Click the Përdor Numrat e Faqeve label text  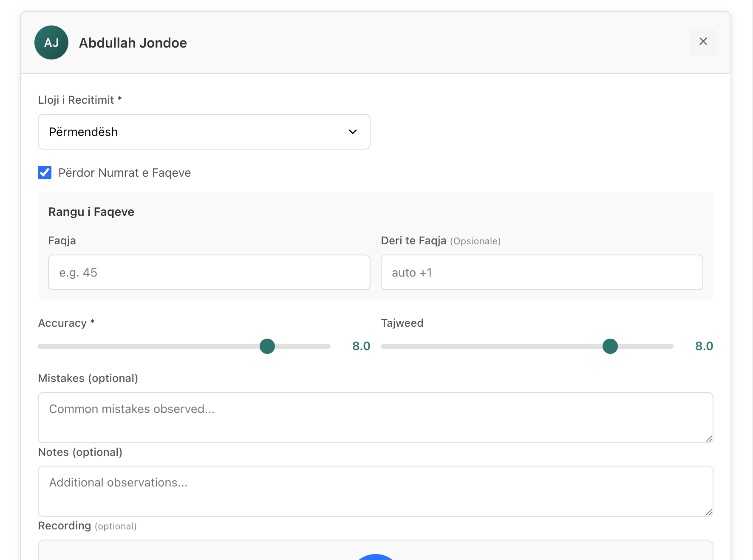click(125, 173)
